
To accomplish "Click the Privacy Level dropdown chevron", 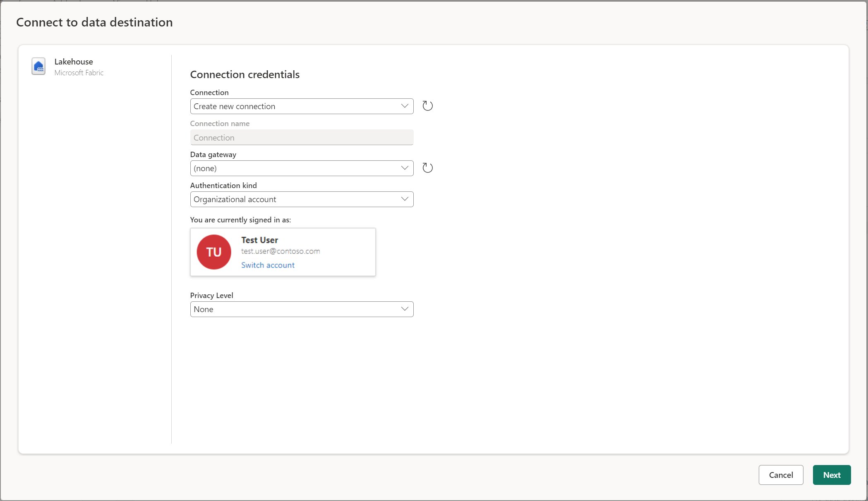I will [405, 309].
